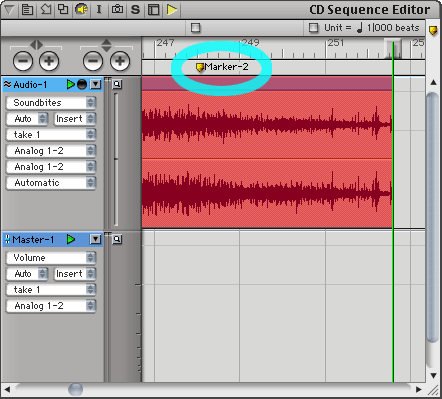Viewport: 442px width, 399px height.
Task: Click the yellow marker icon beside the Unit field
Action: (433, 31)
